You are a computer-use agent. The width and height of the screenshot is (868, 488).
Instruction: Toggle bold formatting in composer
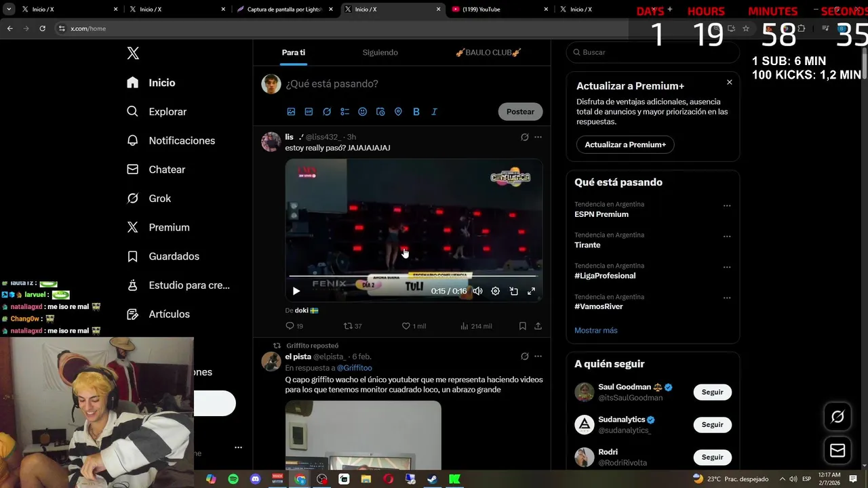pos(416,112)
